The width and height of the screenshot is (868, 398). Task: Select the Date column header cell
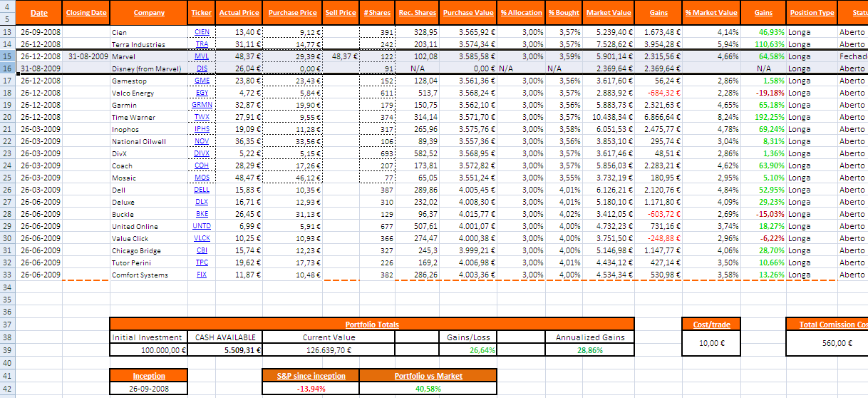(39, 13)
